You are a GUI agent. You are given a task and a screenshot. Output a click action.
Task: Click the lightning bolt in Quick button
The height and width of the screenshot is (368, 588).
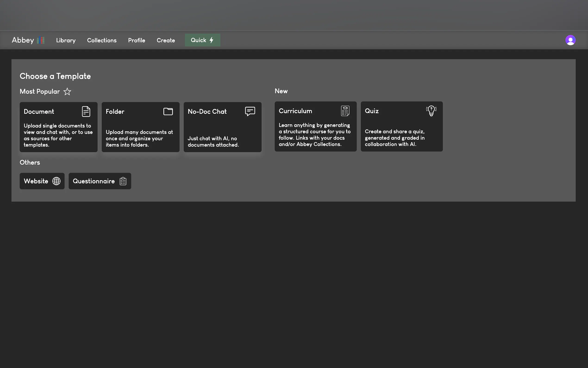click(x=212, y=40)
